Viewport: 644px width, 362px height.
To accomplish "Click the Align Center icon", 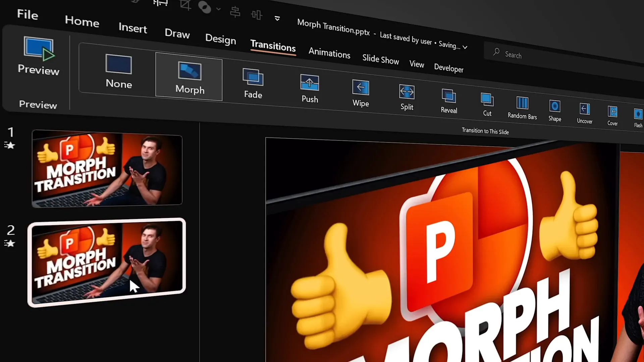I will point(235,12).
